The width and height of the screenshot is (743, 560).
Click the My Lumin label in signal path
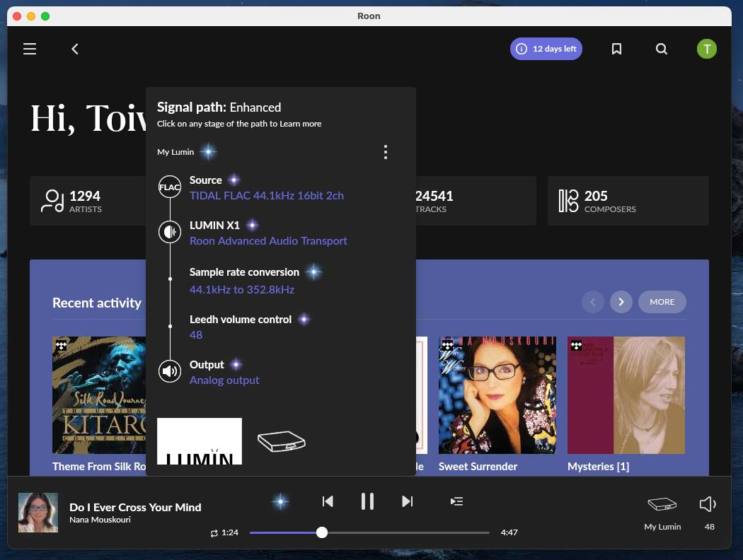(x=175, y=152)
